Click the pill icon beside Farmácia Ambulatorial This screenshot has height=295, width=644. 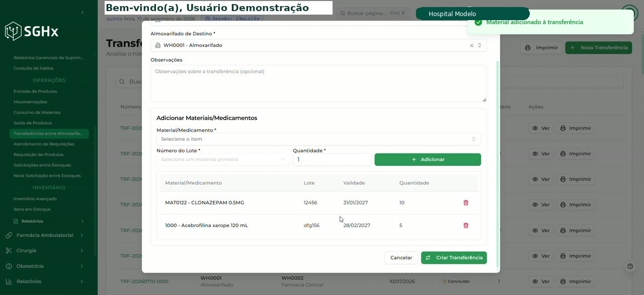[x=9, y=235]
